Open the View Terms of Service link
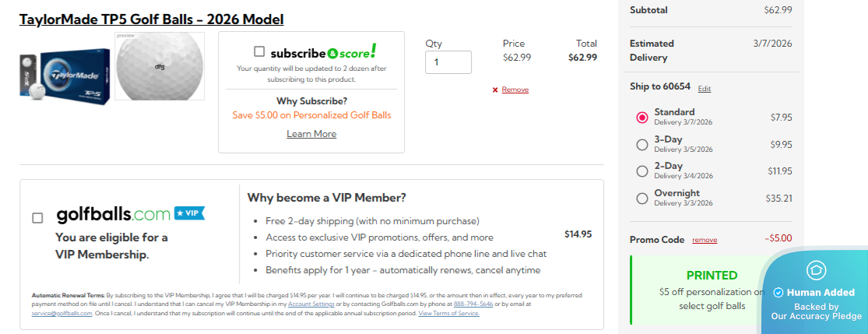The width and height of the screenshot is (868, 334). click(x=448, y=313)
